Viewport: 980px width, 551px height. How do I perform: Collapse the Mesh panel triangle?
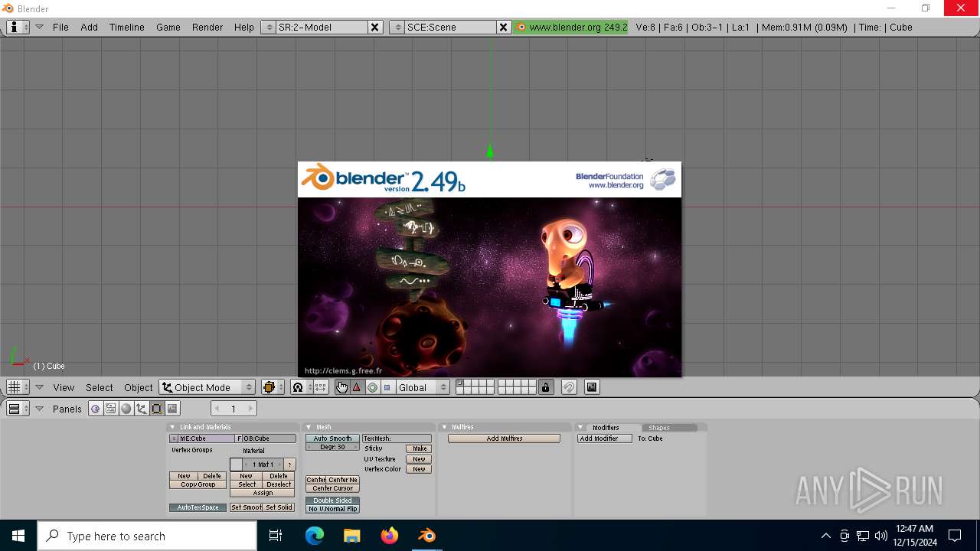coord(309,427)
